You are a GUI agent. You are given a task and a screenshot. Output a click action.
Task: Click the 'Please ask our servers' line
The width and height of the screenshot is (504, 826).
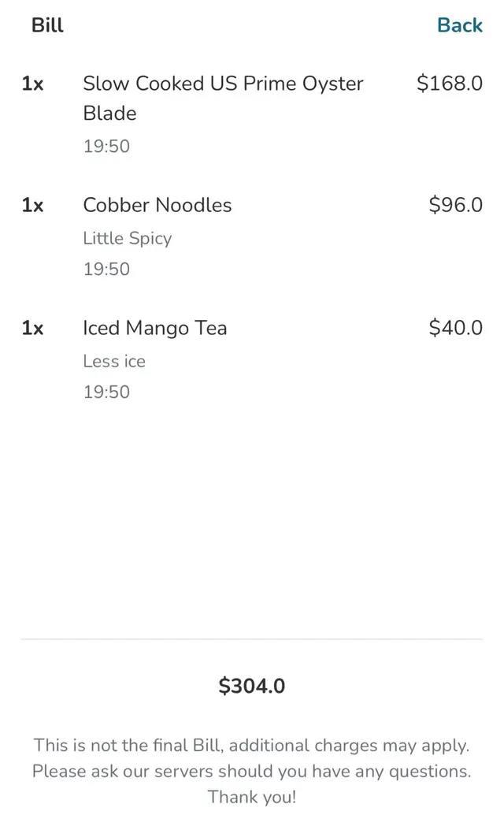pyautogui.click(x=252, y=771)
